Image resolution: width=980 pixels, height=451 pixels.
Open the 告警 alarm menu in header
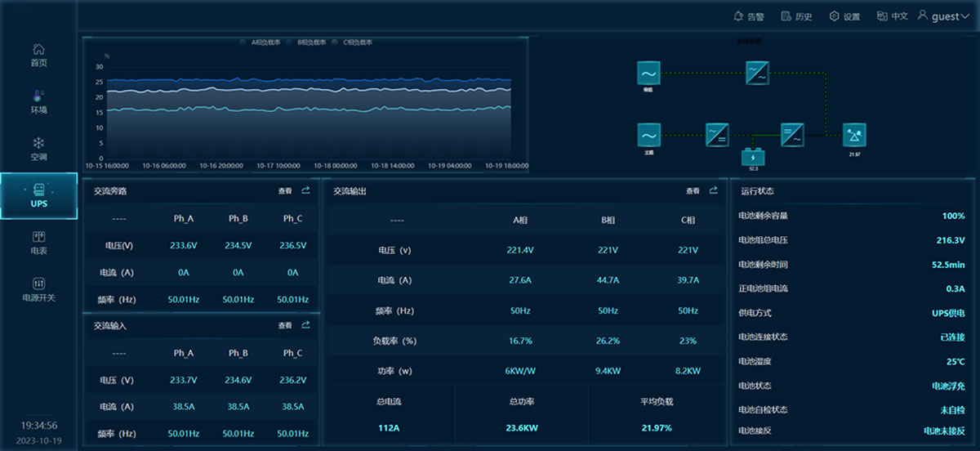click(749, 16)
